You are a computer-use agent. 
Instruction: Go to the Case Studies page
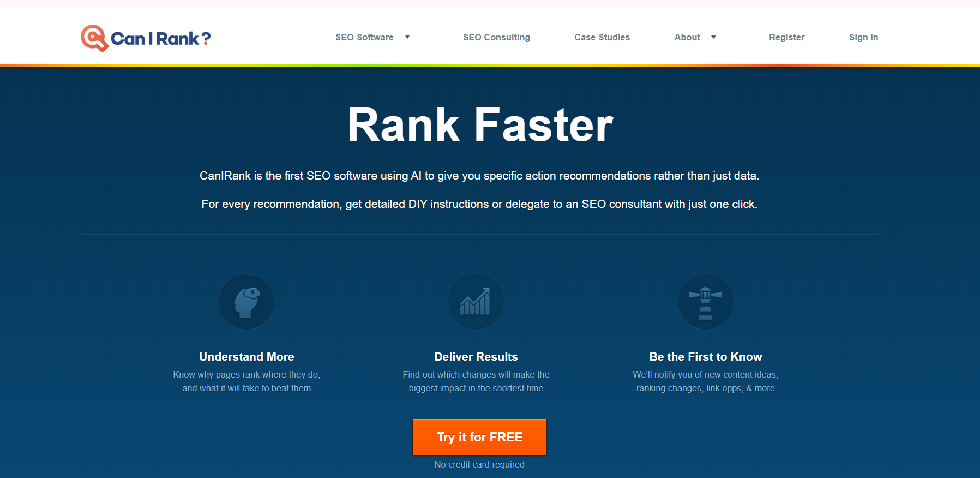602,37
